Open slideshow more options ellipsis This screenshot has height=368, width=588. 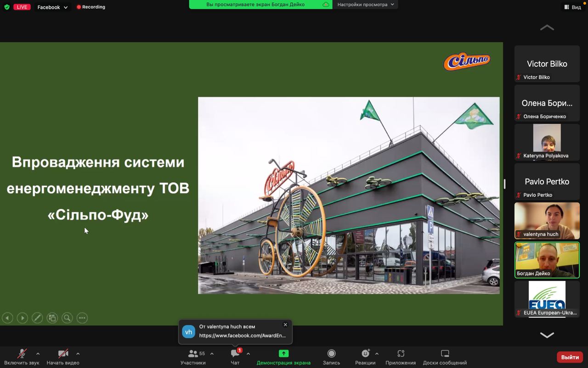(82, 318)
